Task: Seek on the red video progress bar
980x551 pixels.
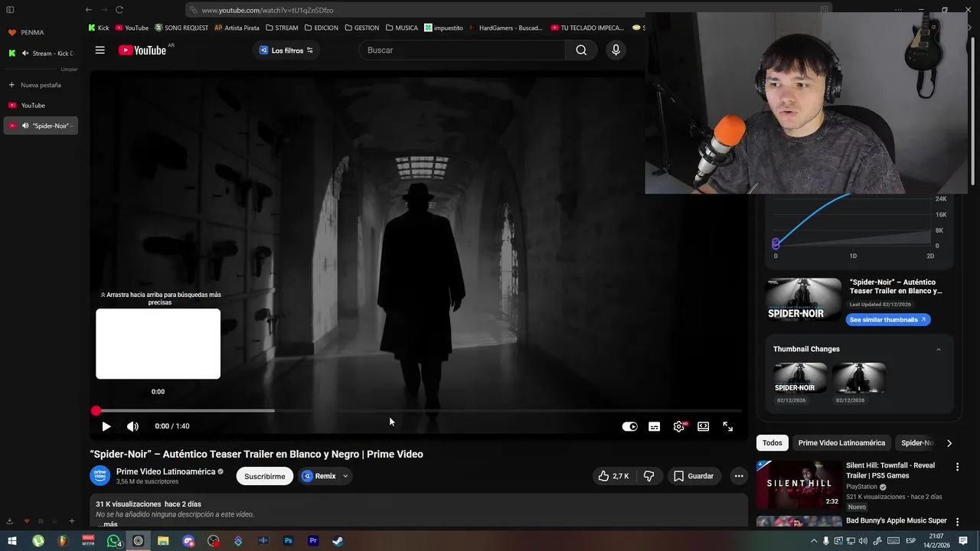Action: tap(418, 411)
